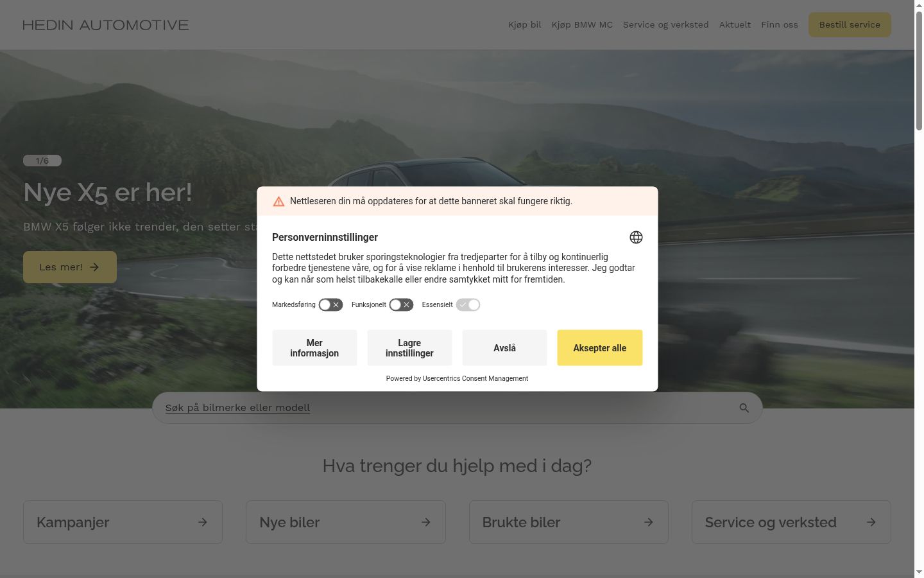Screen dimensions: 924x578
Task: Open the Usercentrics Consent Management link
Action: tap(475, 379)
